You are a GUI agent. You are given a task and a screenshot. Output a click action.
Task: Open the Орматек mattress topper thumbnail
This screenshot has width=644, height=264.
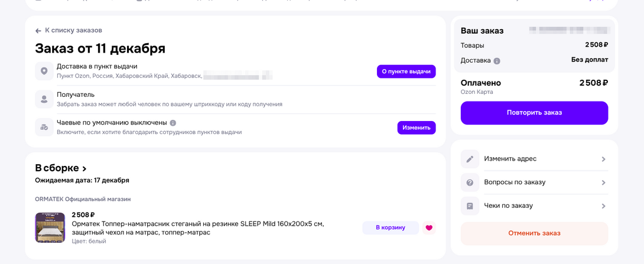point(50,227)
